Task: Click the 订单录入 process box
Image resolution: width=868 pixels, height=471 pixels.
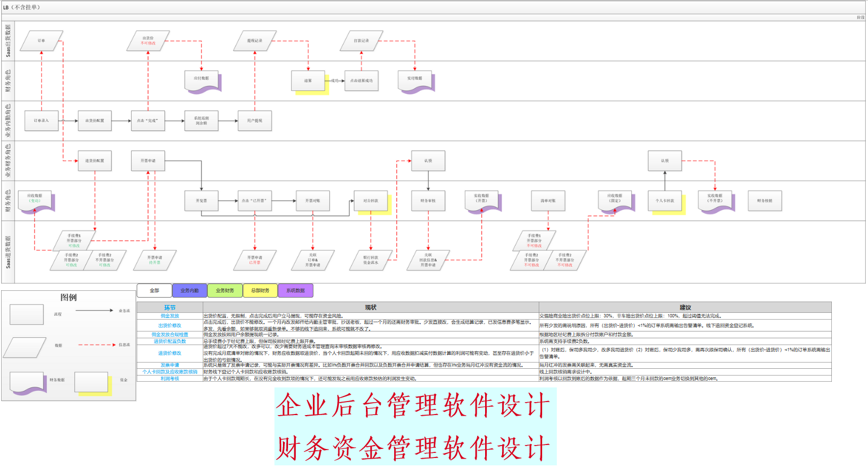Action: 41,121
